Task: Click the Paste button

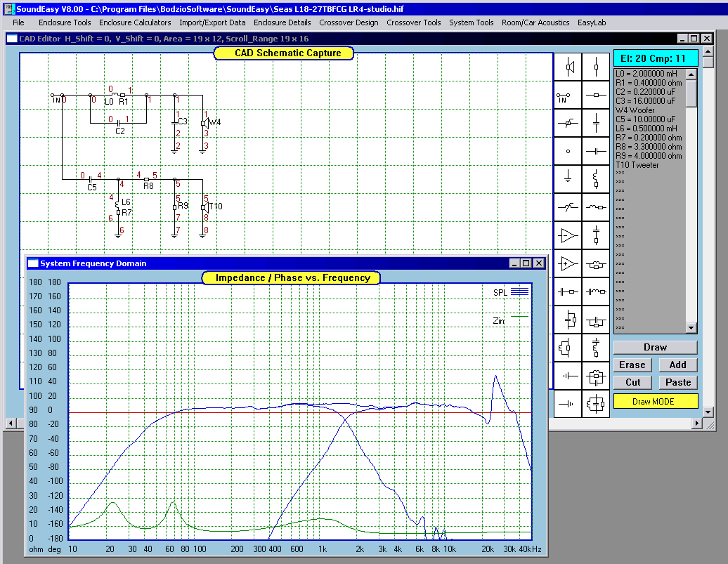Action: coord(678,382)
